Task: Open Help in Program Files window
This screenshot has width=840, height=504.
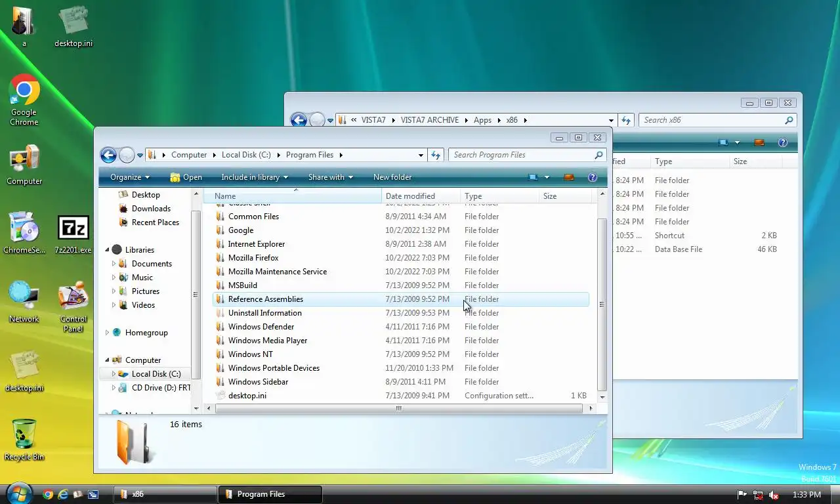Action: coord(593,177)
